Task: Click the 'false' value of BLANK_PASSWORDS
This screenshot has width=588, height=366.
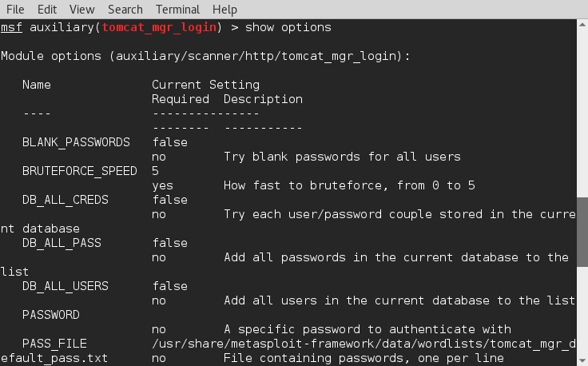Action: (x=169, y=142)
